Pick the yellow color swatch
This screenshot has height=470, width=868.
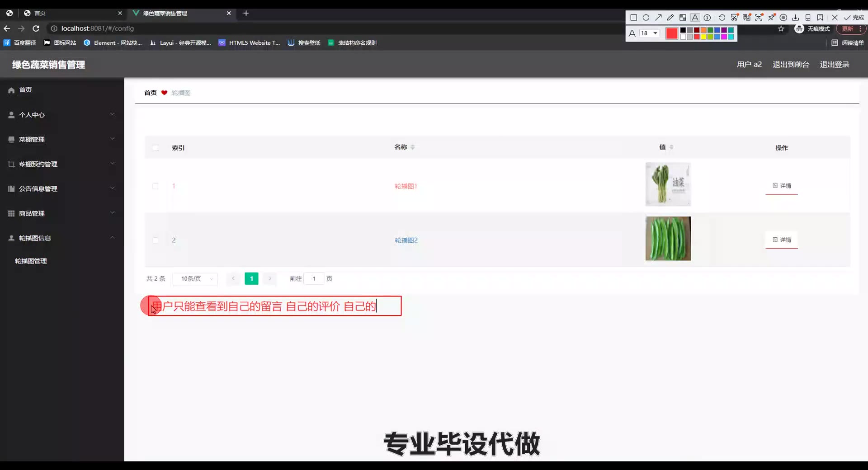pos(703,37)
